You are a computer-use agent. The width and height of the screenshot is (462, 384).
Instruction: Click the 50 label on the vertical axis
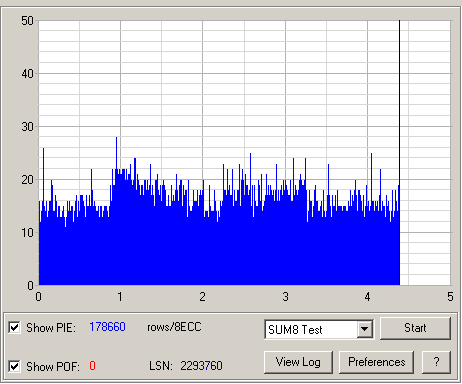[27, 21]
